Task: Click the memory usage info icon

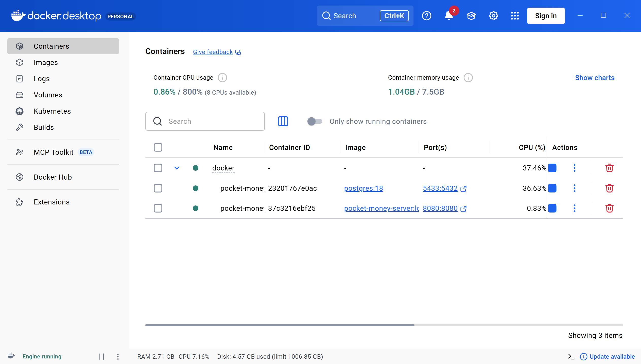Action: (468, 78)
